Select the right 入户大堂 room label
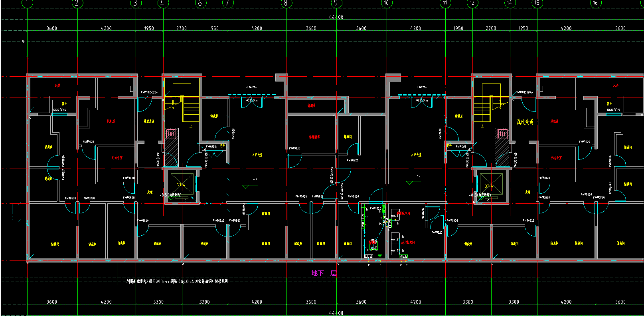 (416, 155)
